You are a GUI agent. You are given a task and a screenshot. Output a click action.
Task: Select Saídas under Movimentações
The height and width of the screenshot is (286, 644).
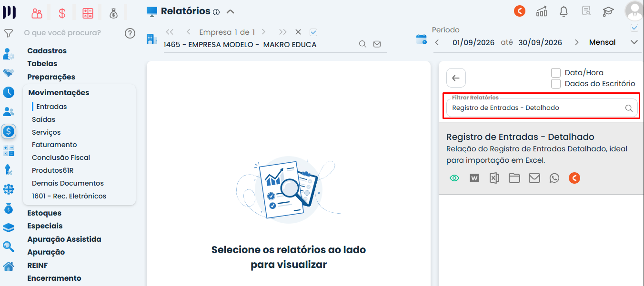[x=43, y=119]
